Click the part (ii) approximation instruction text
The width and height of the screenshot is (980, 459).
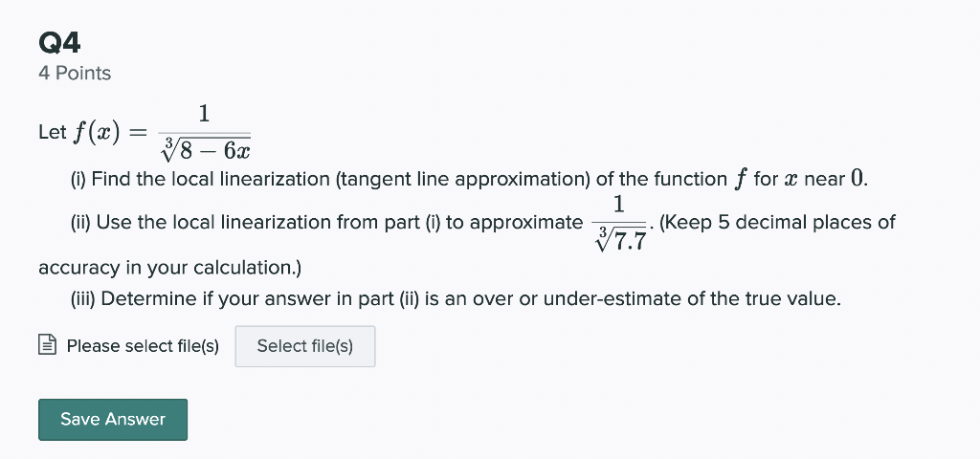pos(325,223)
